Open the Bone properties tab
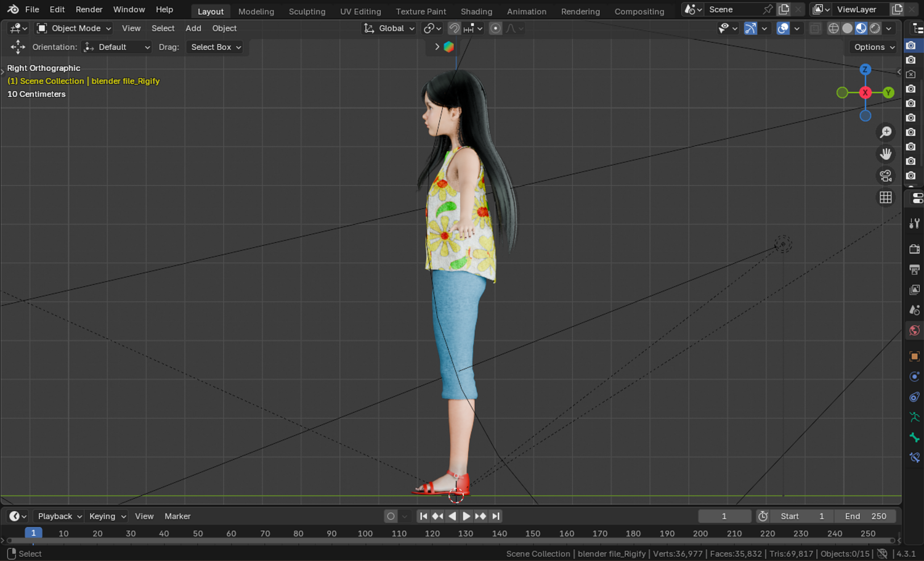 (x=915, y=438)
